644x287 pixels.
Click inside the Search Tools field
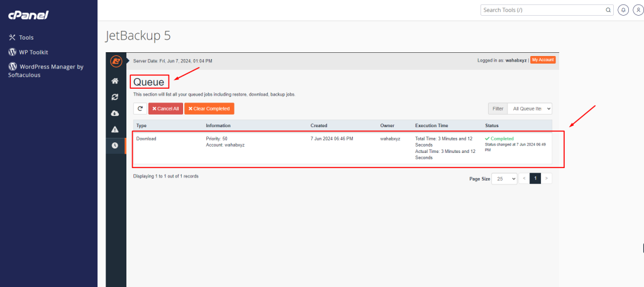[x=544, y=10]
